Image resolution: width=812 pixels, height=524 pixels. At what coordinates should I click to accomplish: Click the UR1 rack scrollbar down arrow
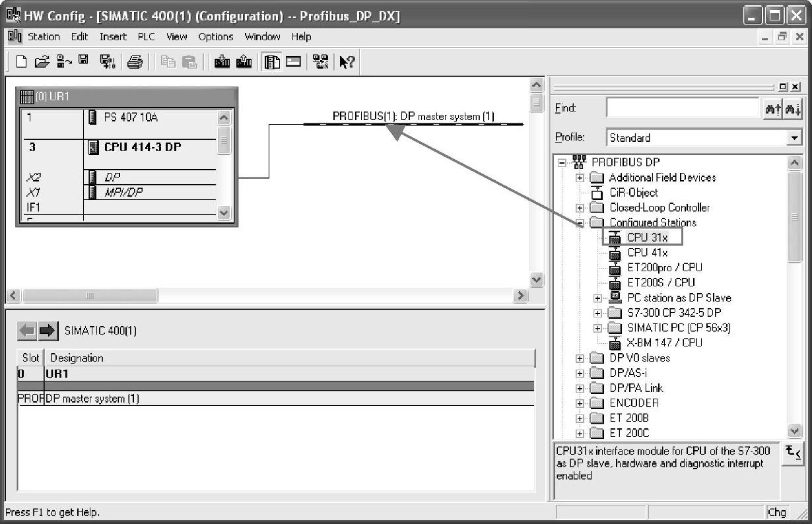tap(224, 213)
